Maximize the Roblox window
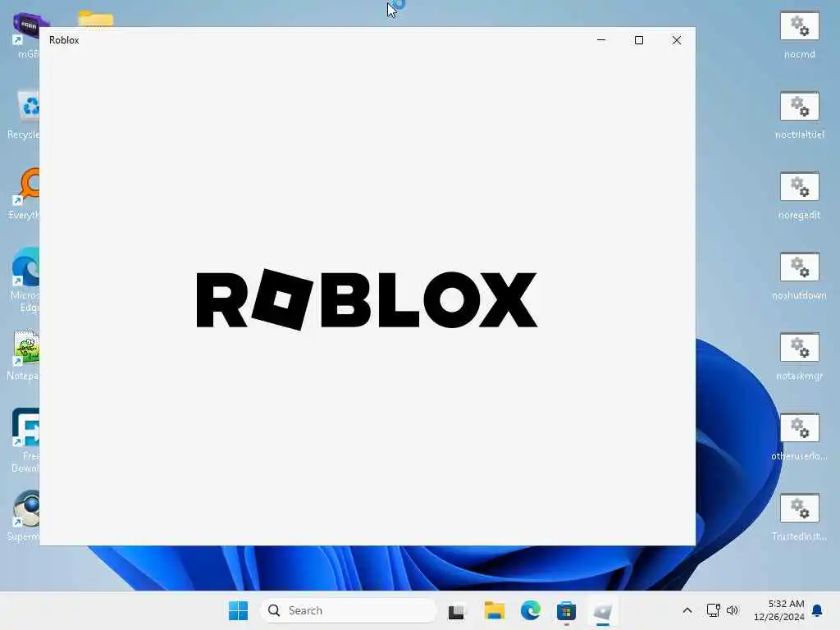This screenshot has width=840, height=630. coord(638,40)
